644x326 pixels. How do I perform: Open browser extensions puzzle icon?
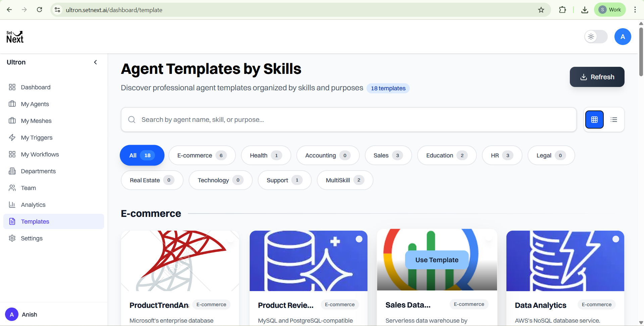[562, 10]
